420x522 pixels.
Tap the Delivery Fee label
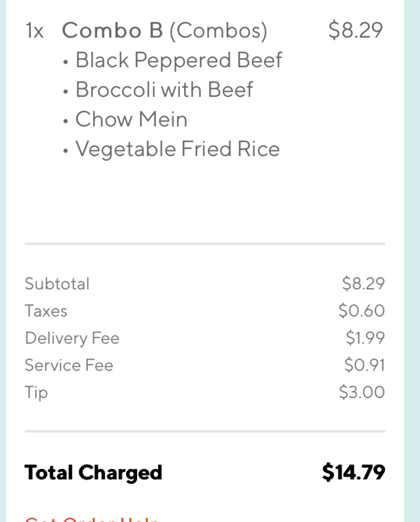click(72, 338)
